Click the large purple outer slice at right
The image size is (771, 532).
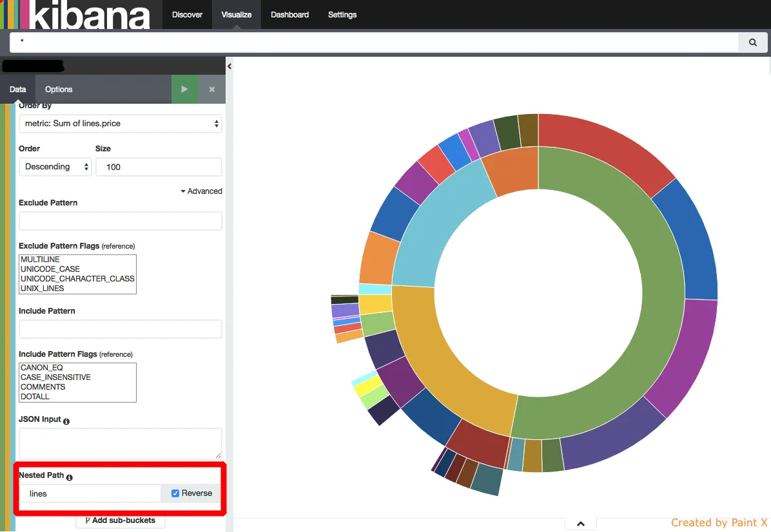tap(688, 356)
